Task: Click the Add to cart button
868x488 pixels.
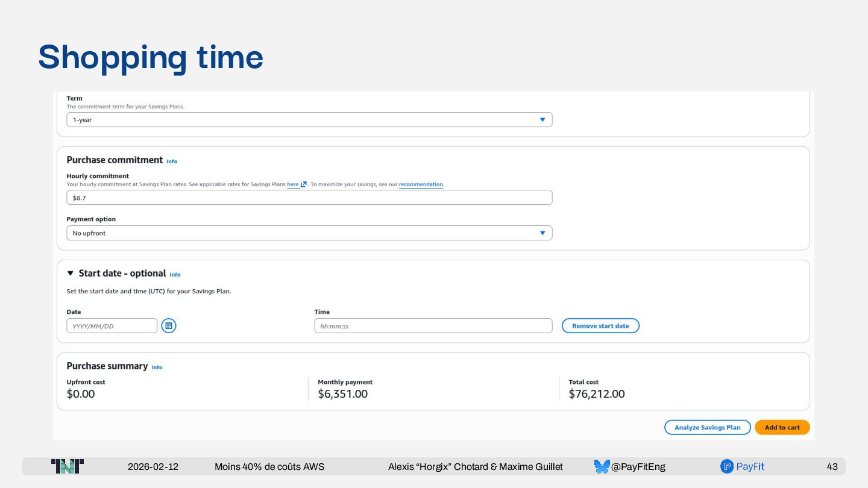Action: [782, 427]
